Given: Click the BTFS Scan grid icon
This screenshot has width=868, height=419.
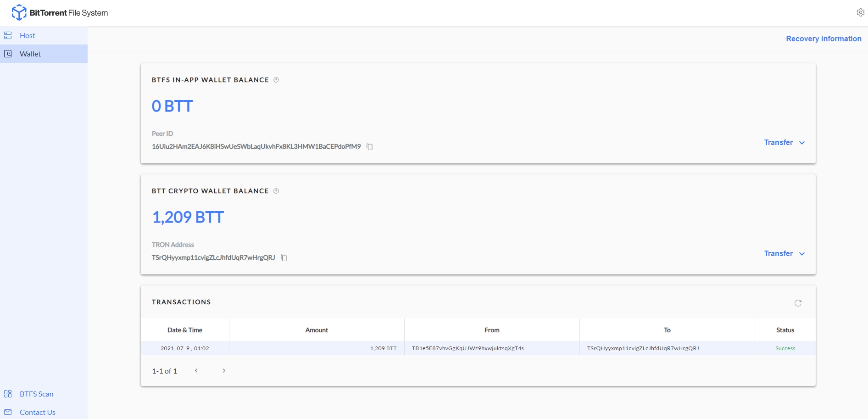Looking at the screenshot, I should click(x=8, y=394).
